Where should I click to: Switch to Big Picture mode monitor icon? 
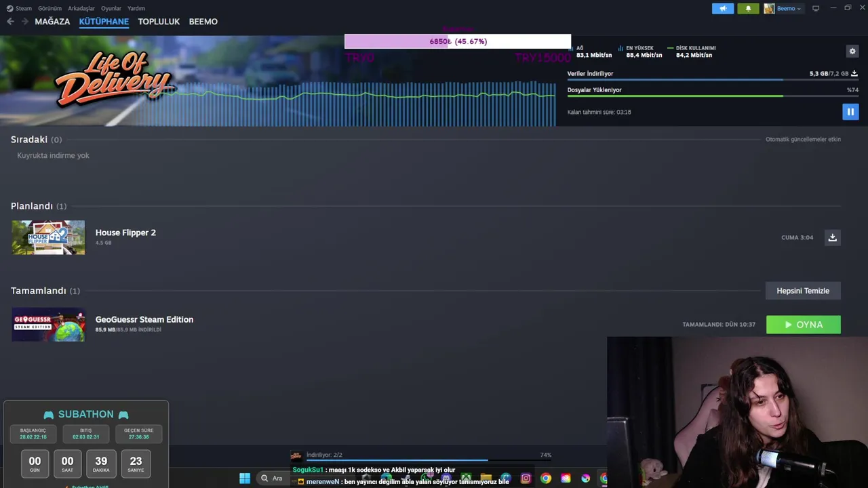tap(816, 9)
